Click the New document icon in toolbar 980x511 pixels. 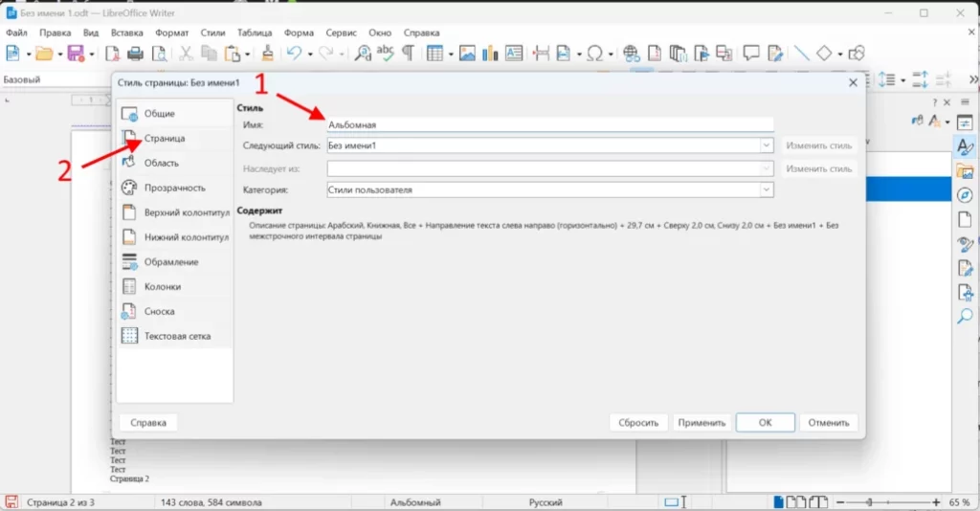pyautogui.click(x=12, y=54)
